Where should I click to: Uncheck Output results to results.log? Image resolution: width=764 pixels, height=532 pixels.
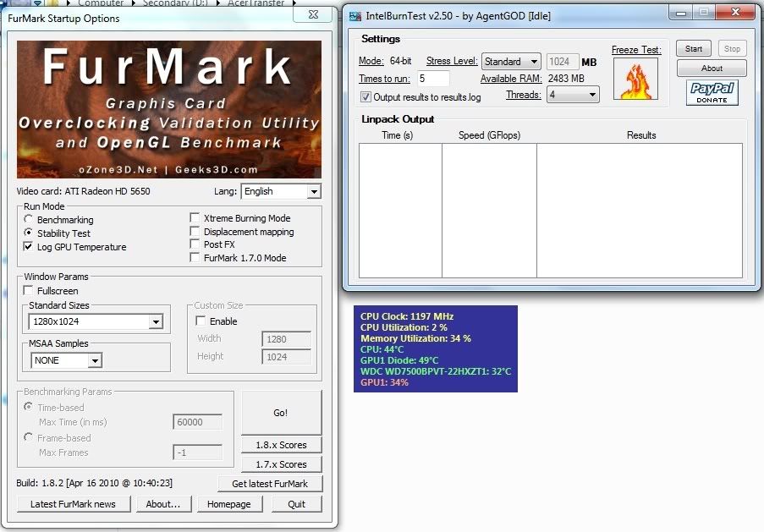pyautogui.click(x=366, y=97)
